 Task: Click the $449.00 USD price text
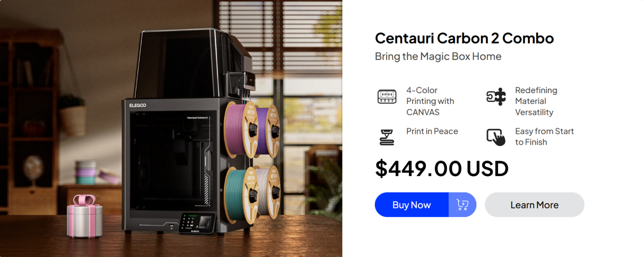point(441,169)
